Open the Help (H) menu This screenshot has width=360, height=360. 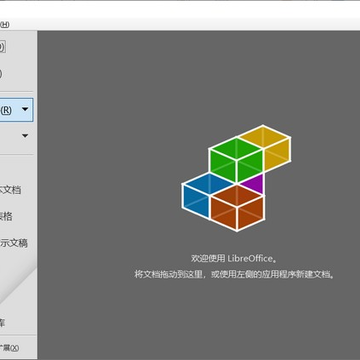pos(5,24)
